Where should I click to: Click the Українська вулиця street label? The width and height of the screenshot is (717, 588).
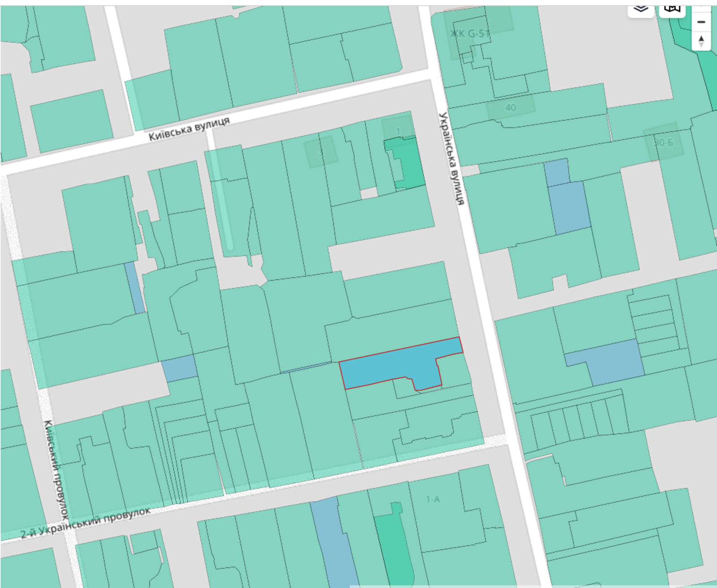click(x=451, y=159)
